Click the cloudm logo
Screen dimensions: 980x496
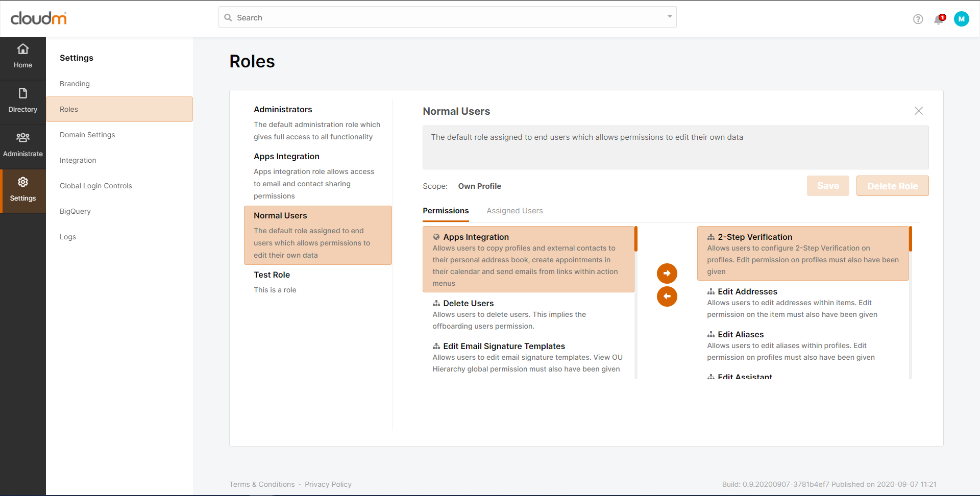click(39, 18)
